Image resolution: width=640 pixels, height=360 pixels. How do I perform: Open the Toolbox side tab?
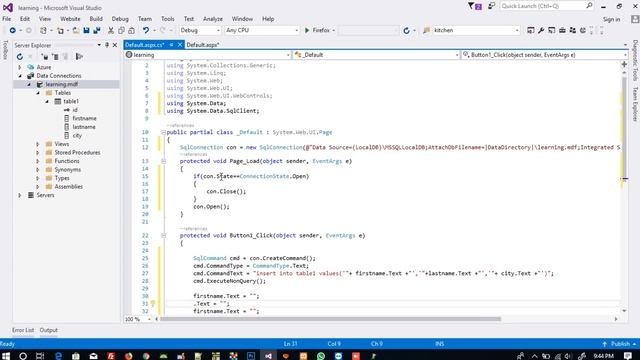click(x=5, y=50)
